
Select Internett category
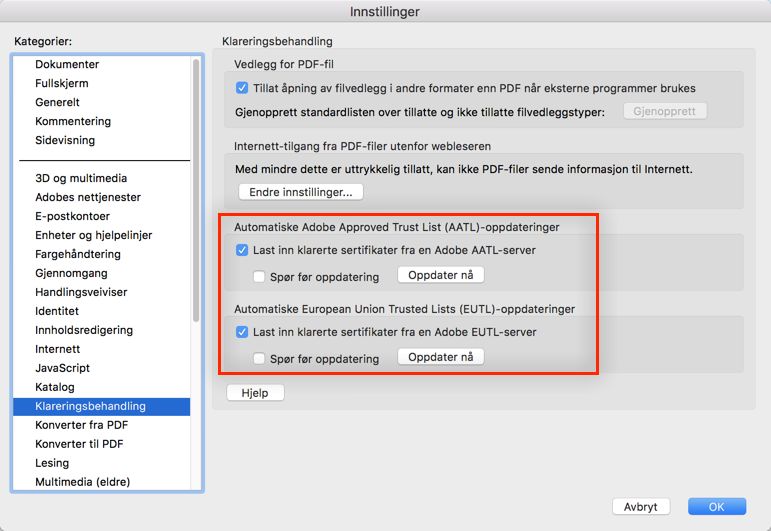[x=102, y=349]
